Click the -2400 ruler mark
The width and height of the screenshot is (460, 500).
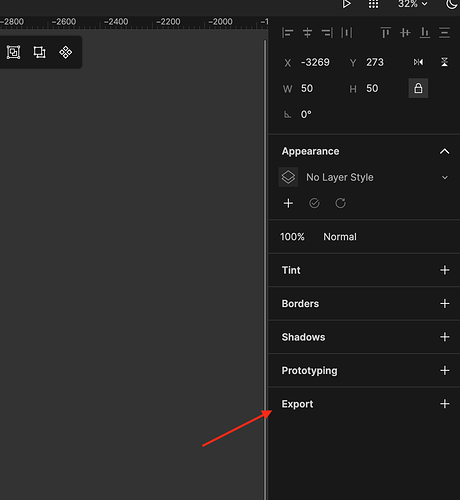(116, 22)
